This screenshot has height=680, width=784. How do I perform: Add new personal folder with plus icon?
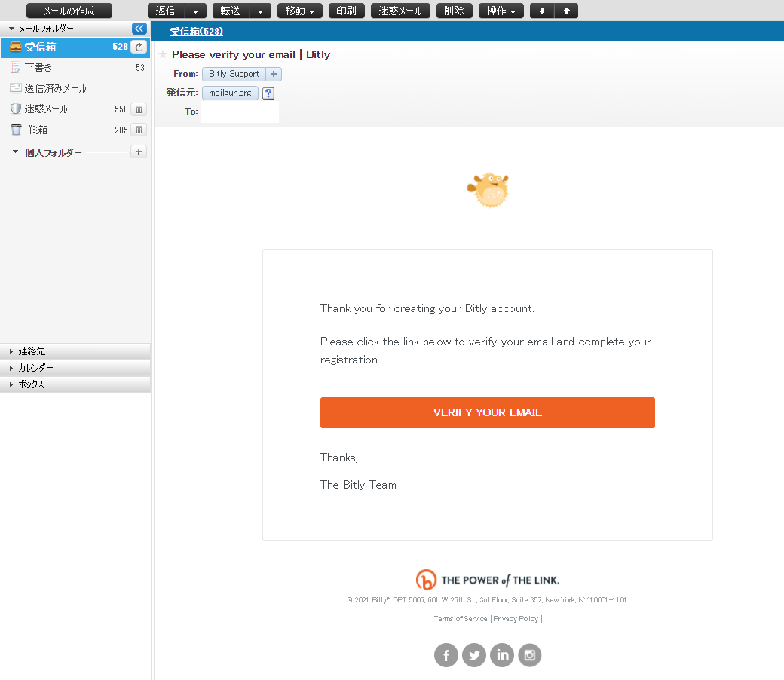139,152
